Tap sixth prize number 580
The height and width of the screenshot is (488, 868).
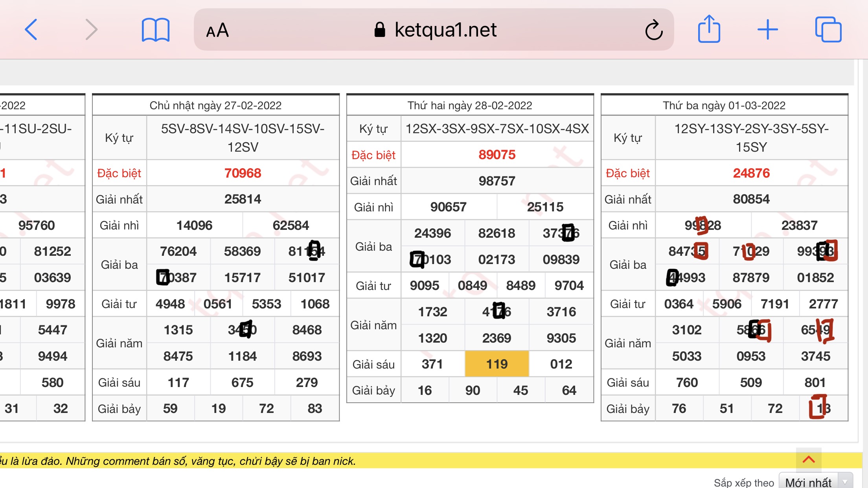52,382
